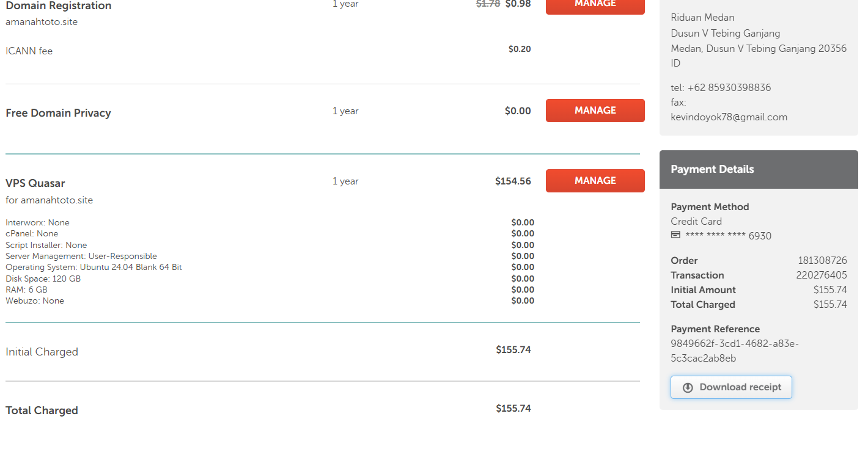Click the Payment Reference ID text

(x=735, y=351)
